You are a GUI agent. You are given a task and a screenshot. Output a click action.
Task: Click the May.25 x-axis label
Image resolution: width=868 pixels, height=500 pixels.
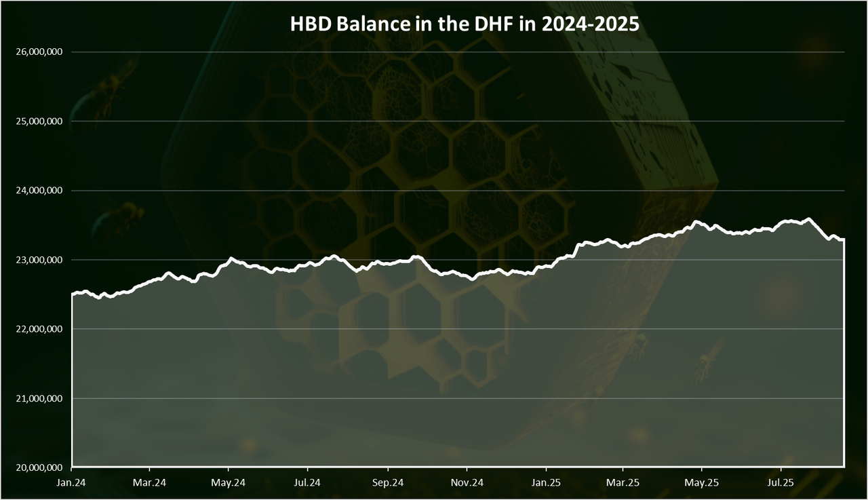point(701,483)
